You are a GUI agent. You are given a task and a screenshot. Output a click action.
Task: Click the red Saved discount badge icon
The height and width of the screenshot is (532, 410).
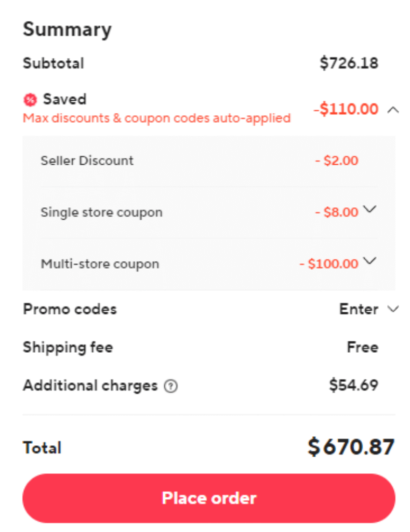coord(30,100)
